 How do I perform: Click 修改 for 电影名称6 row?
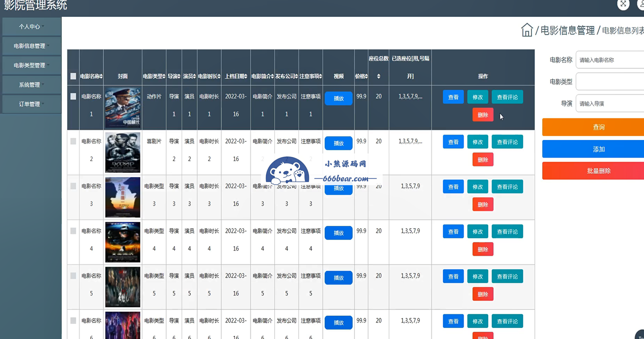[x=478, y=321]
